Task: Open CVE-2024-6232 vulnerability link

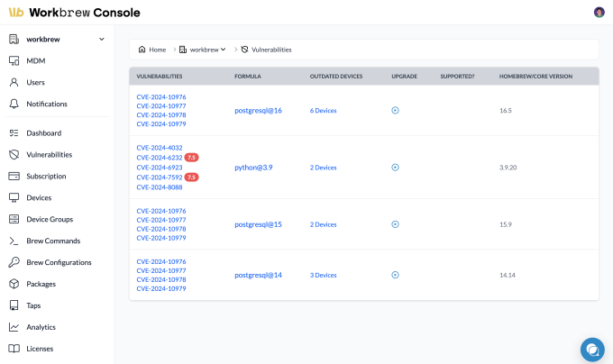Action: pos(160,157)
